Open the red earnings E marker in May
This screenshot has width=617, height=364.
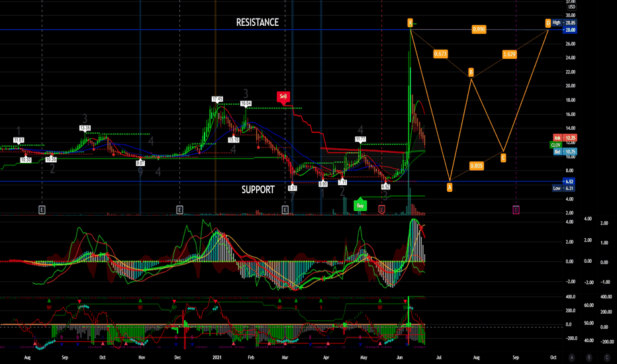point(381,210)
